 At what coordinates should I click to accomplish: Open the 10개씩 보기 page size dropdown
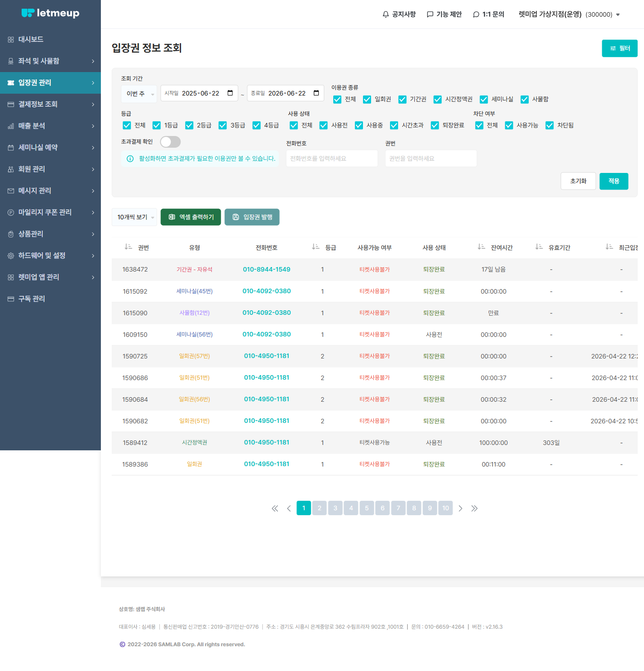(134, 217)
